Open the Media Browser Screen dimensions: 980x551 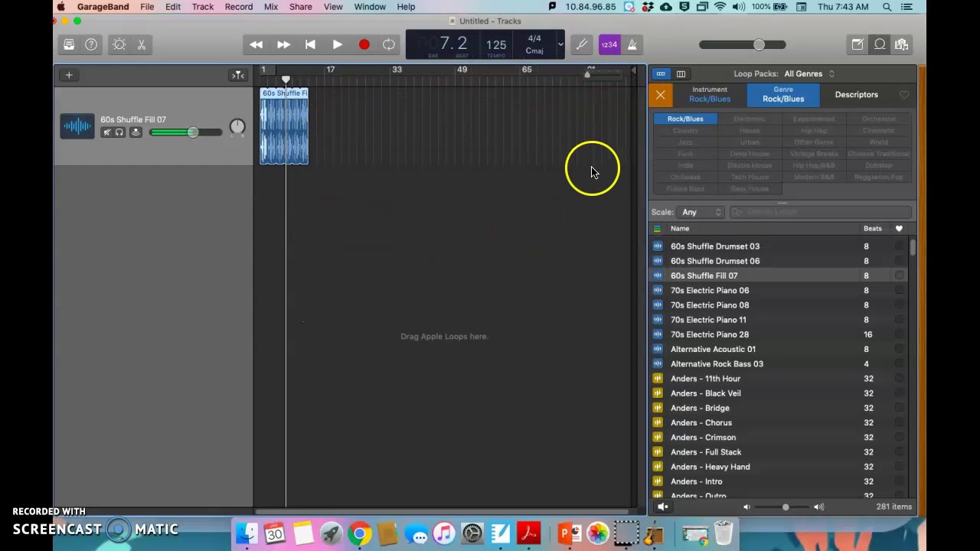902,44
